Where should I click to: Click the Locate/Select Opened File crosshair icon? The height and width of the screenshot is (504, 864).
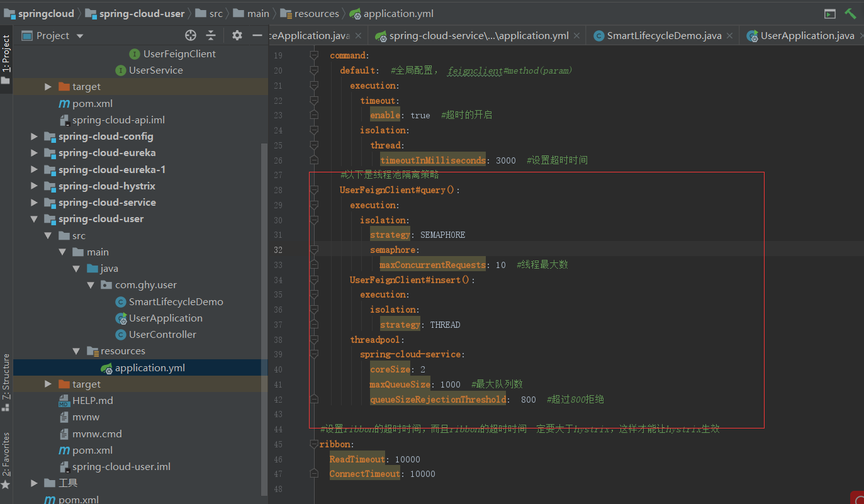click(191, 36)
